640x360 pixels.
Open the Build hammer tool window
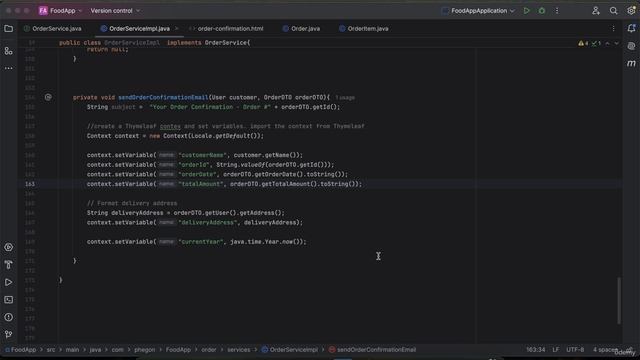pos(8,265)
